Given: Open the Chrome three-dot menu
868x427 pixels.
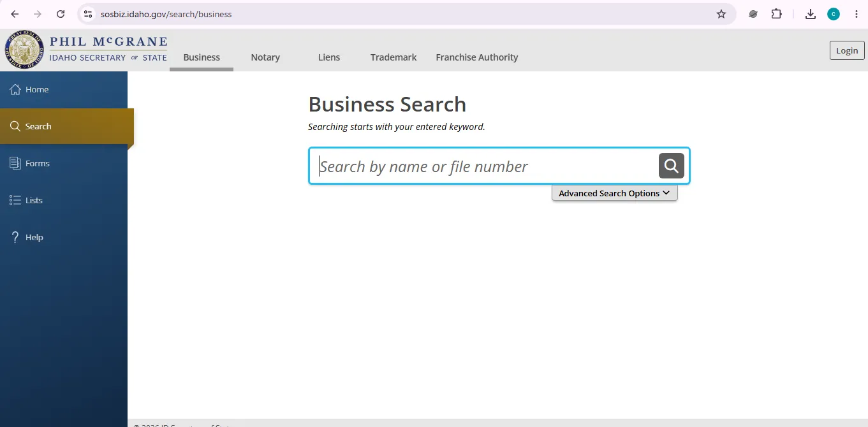Looking at the screenshot, I should 857,14.
